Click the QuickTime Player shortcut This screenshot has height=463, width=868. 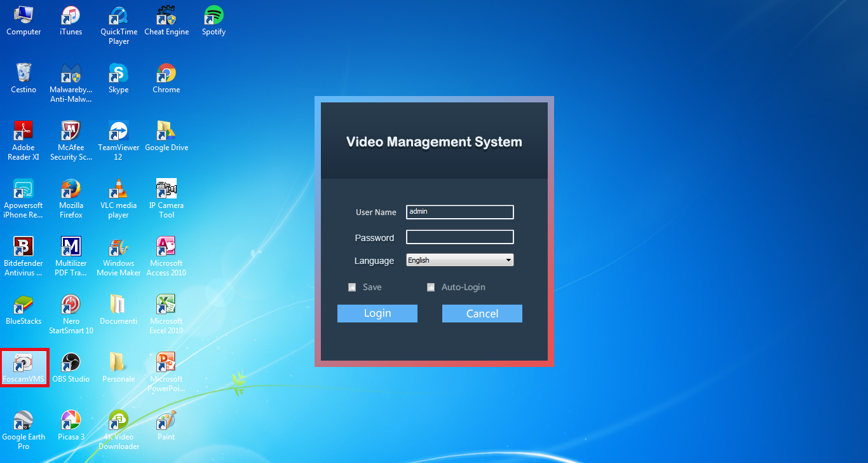tap(119, 25)
